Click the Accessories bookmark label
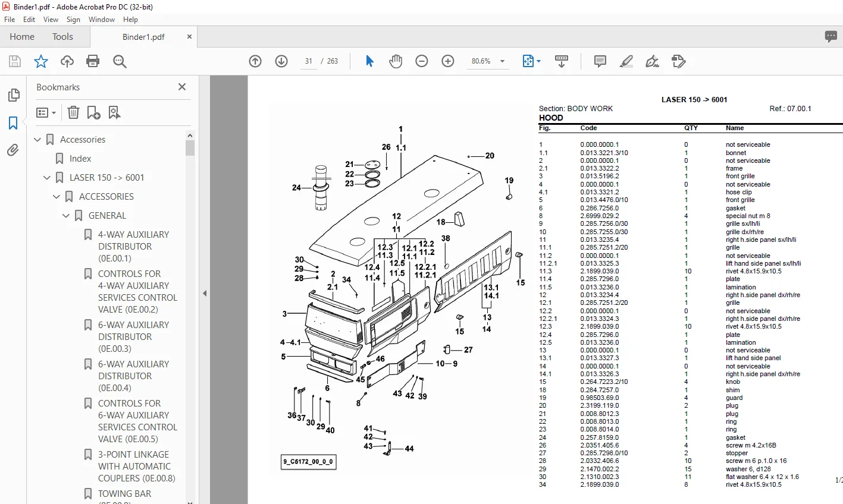 pos(83,140)
